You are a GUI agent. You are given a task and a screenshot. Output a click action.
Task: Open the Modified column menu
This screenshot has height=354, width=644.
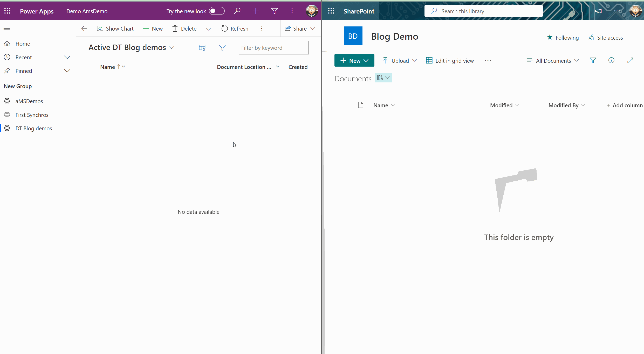coord(505,105)
